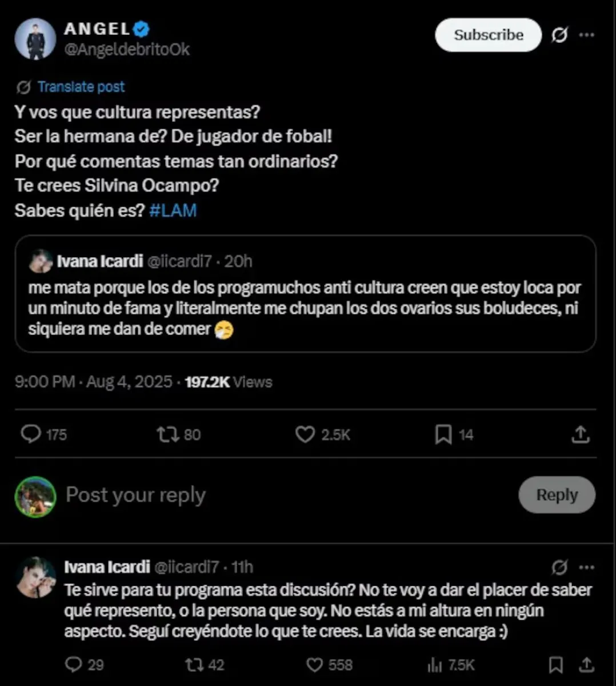Viewport: 616px width, 686px height.
Task: Share Ivana Icardi's reply
Action: click(586, 664)
